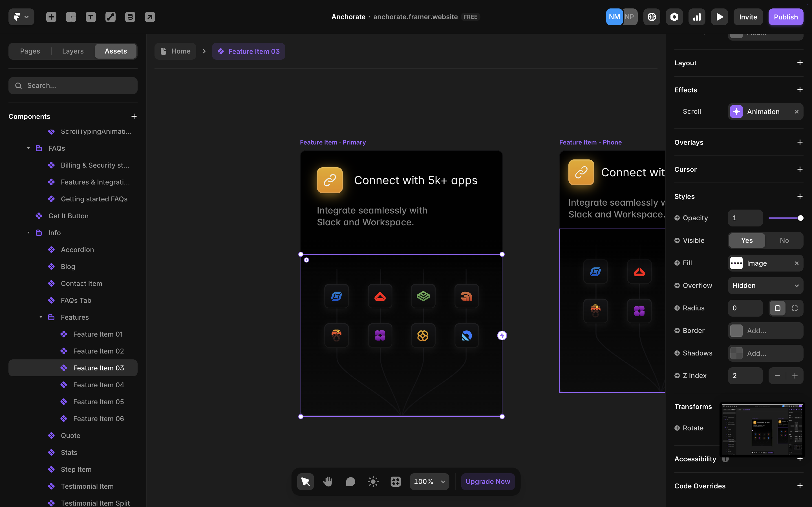
Task: Publish the Anchorate site
Action: pos(785,17)
